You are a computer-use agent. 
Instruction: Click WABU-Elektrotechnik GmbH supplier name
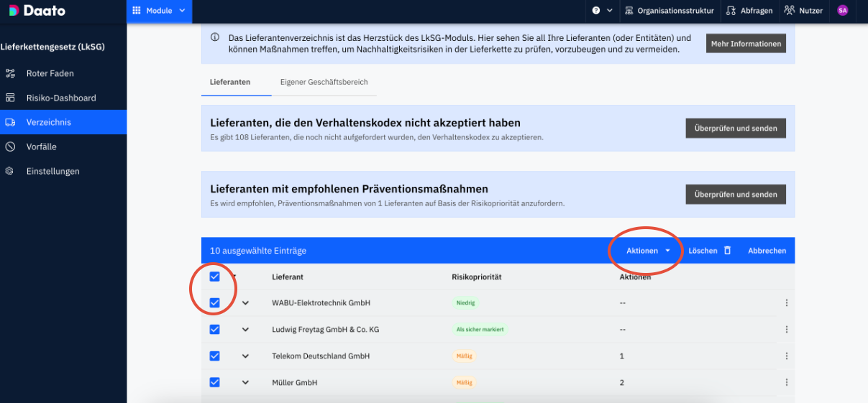tap(321, 303)
